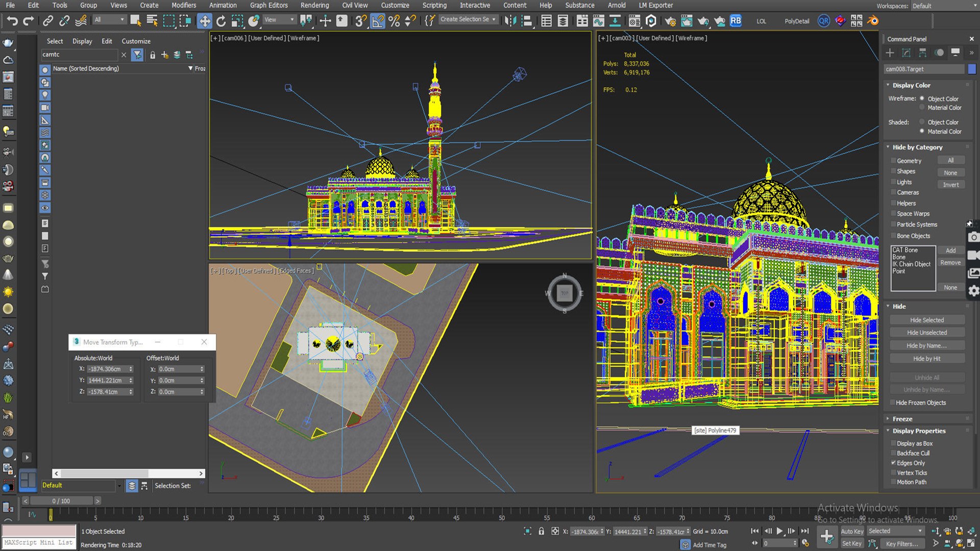Click the Invert category button
The image size is (980, 551).
point(950,185)
